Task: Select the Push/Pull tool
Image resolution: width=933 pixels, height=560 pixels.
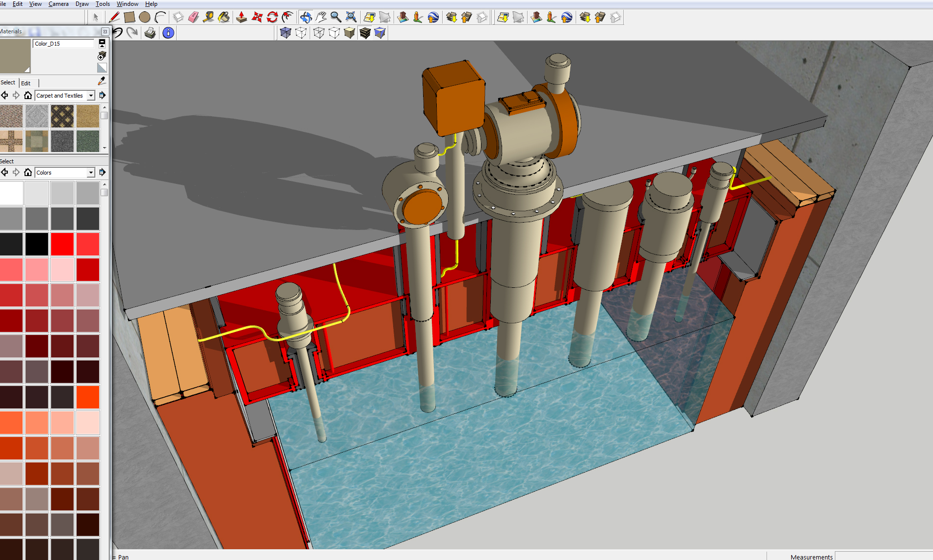Action: click(x=241, y=18)
